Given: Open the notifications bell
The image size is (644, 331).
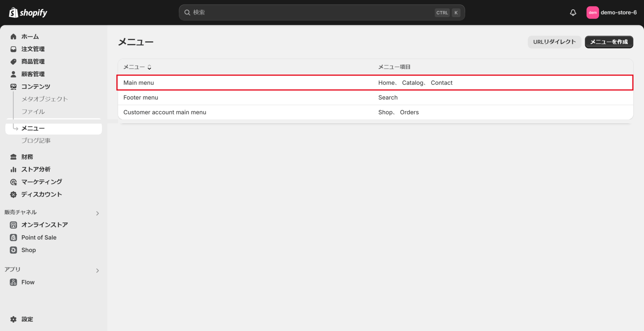Looking at the screenshot, I should pyautogui.click(x=573, y=13).
